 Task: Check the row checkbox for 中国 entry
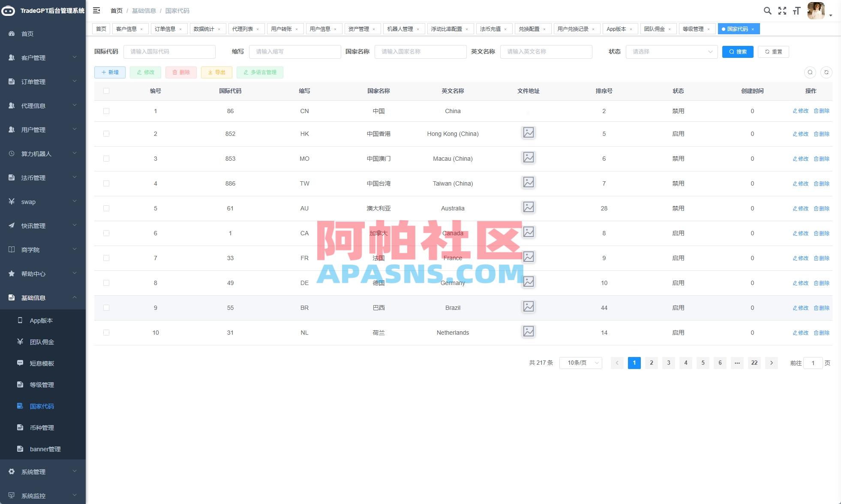(x=106, y=111)
